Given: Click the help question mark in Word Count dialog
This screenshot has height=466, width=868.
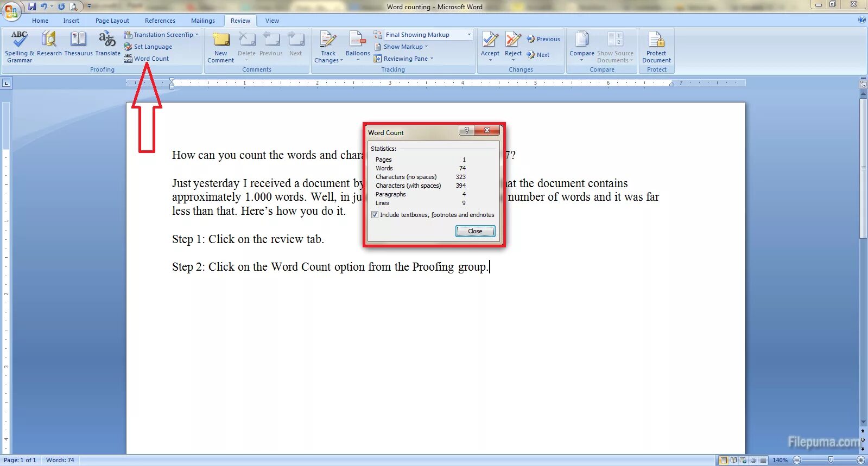Looking at the screenshot, I should click(x=466, y=130).
